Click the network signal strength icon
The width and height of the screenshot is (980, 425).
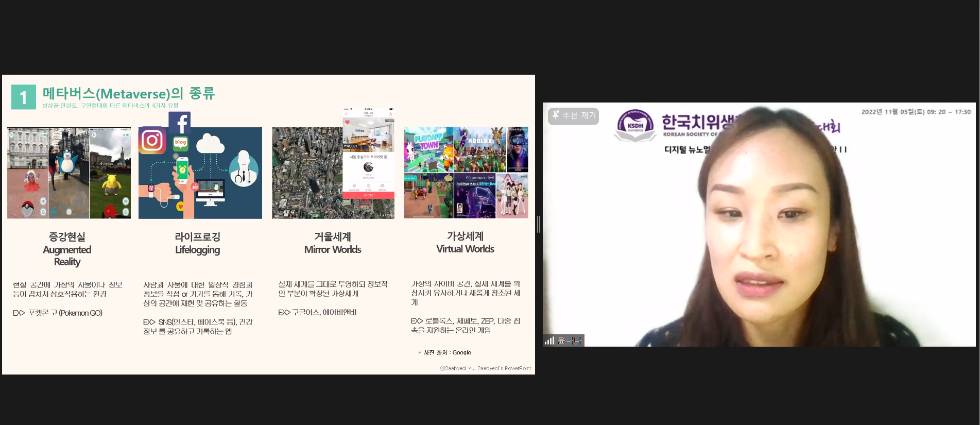[549, 341]
